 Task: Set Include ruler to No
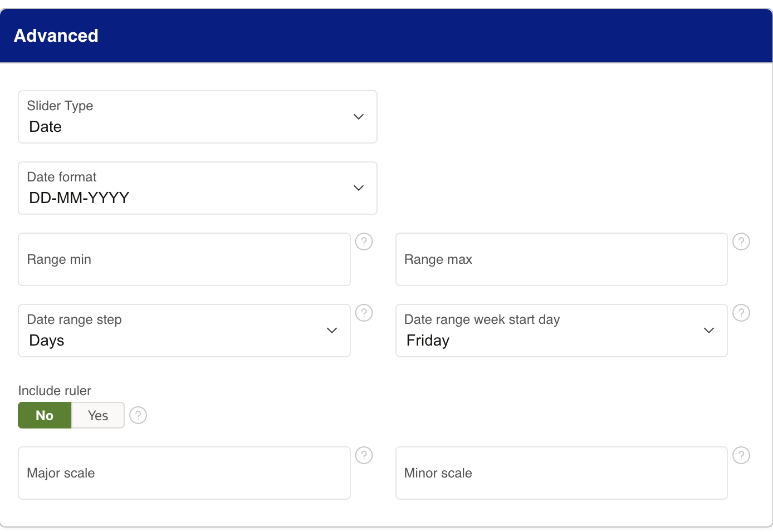pos(45,415)
